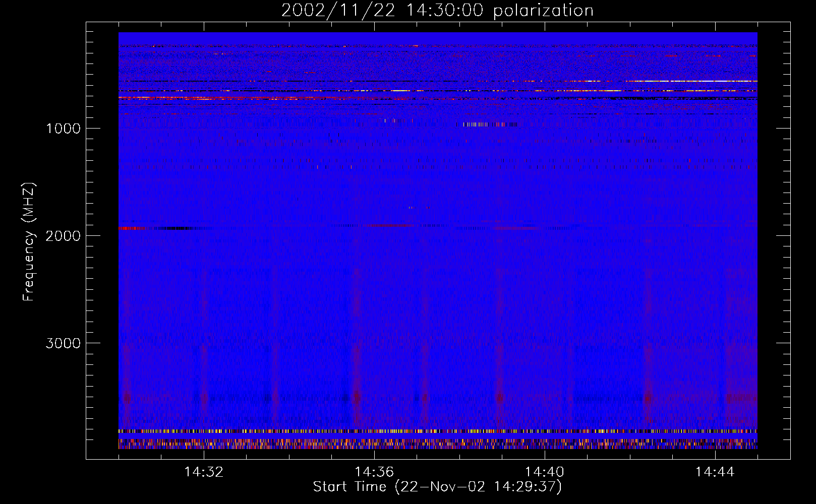Click the 14:44 time tick label
The width and height of the screenshot is (816, 504).
pos(715,472)
